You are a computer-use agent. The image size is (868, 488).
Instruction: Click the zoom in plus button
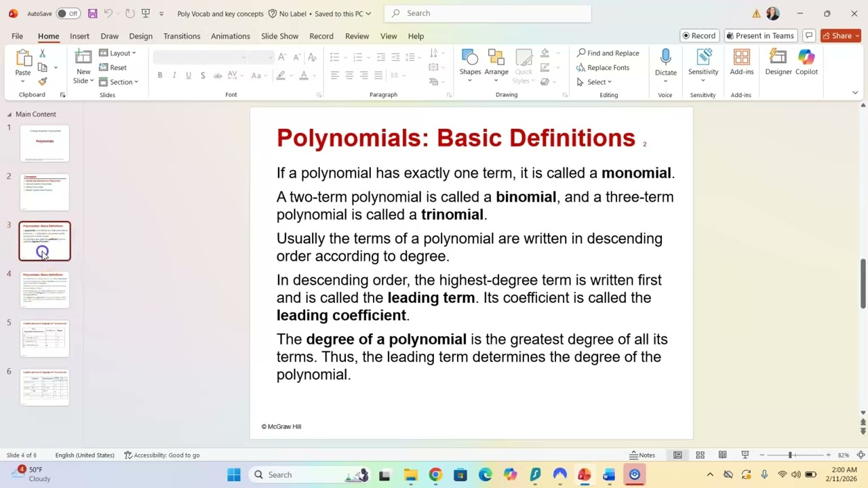(x=828, y=455)
